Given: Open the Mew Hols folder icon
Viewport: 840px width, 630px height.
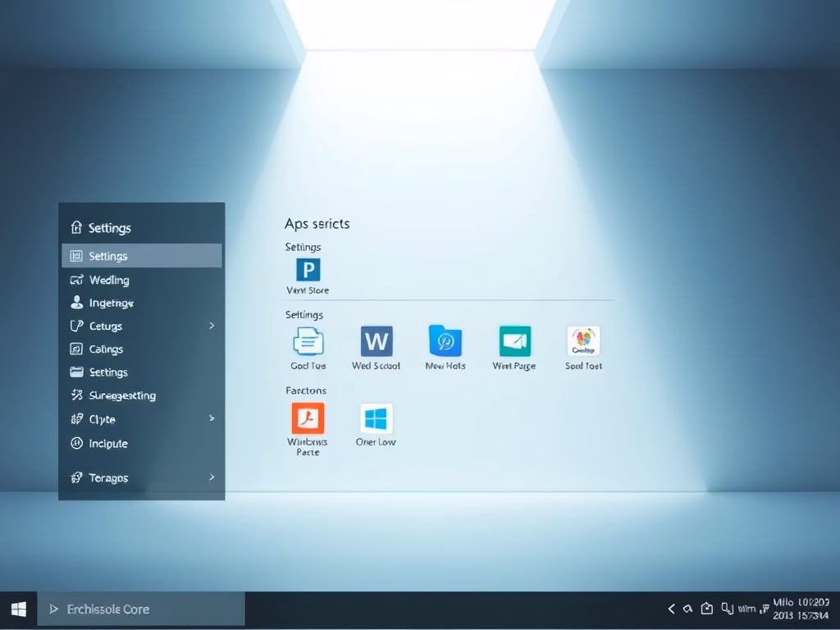Looking at the screenshot, I should pos(445,340).
